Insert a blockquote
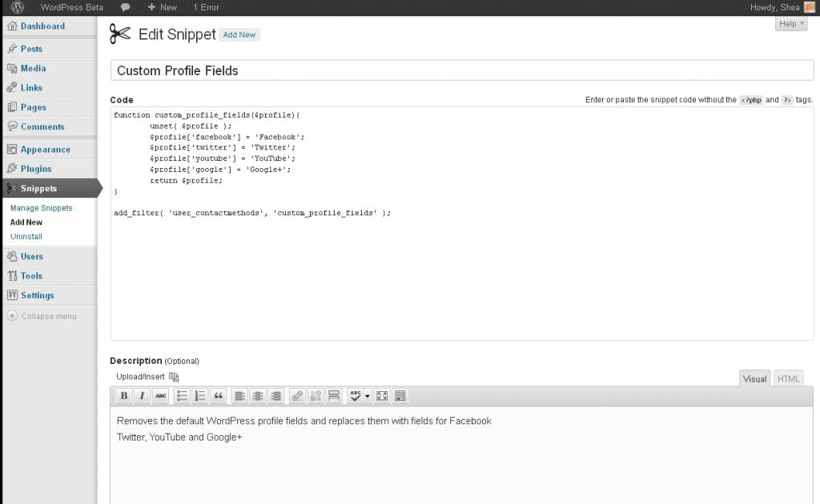 coord(219,396)
